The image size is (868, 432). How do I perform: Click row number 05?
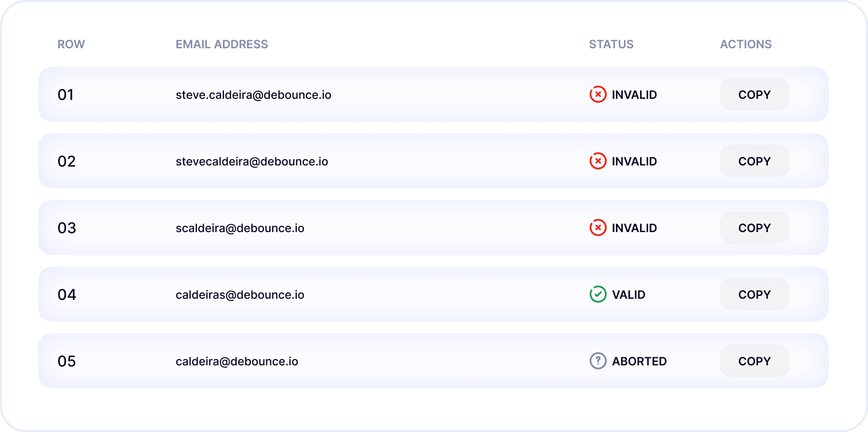67,361
